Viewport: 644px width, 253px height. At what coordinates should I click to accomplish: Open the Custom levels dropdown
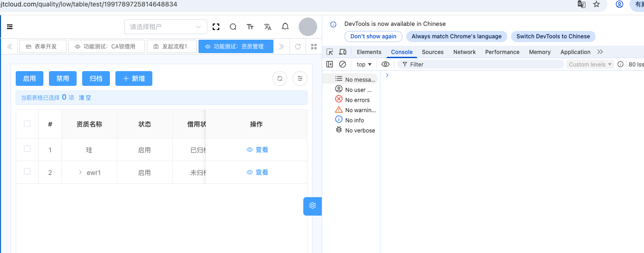tap(590, 65)
